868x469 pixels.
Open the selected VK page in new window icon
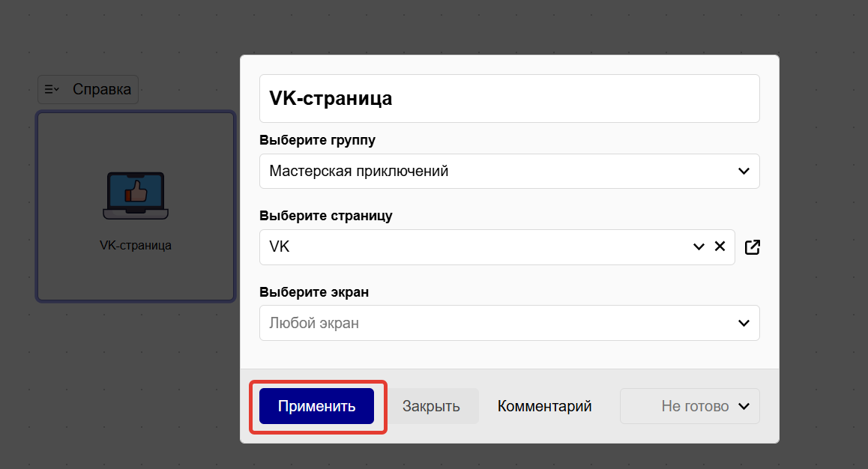tap(752, 246)
